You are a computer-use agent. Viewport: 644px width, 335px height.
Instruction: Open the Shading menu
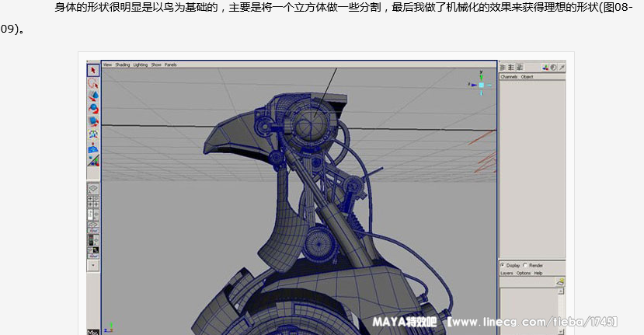[123, 65]
